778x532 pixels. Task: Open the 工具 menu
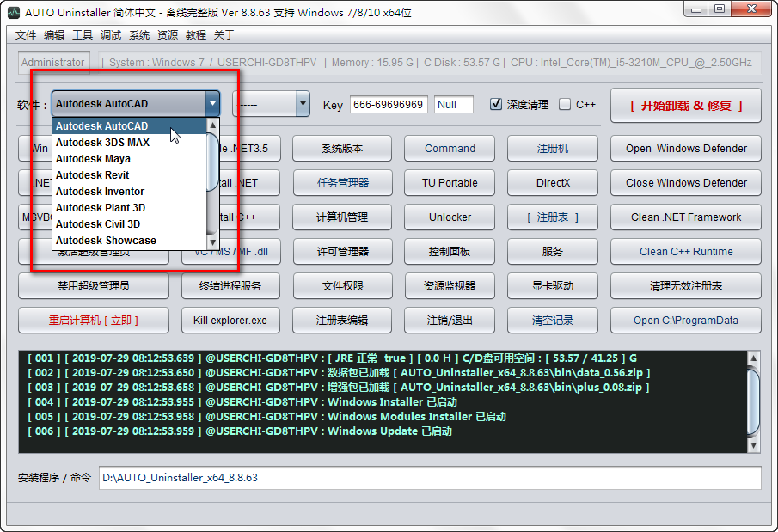click(83, 35)
